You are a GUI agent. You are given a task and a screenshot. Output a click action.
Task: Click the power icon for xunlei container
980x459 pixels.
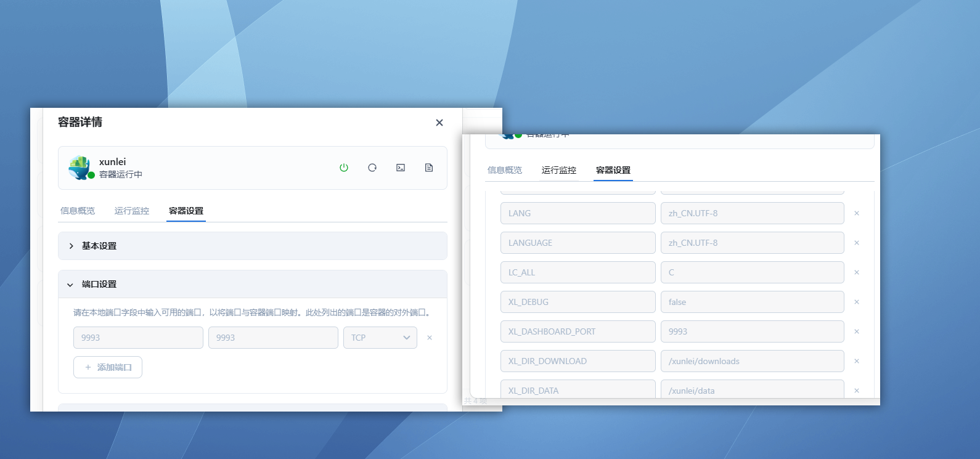344,168
